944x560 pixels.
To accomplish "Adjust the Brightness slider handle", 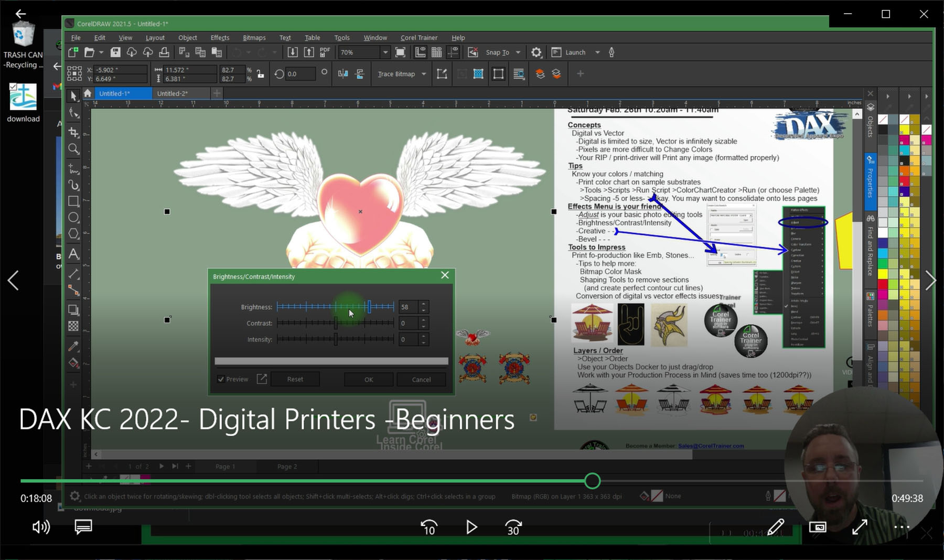I will click(369, 307).
